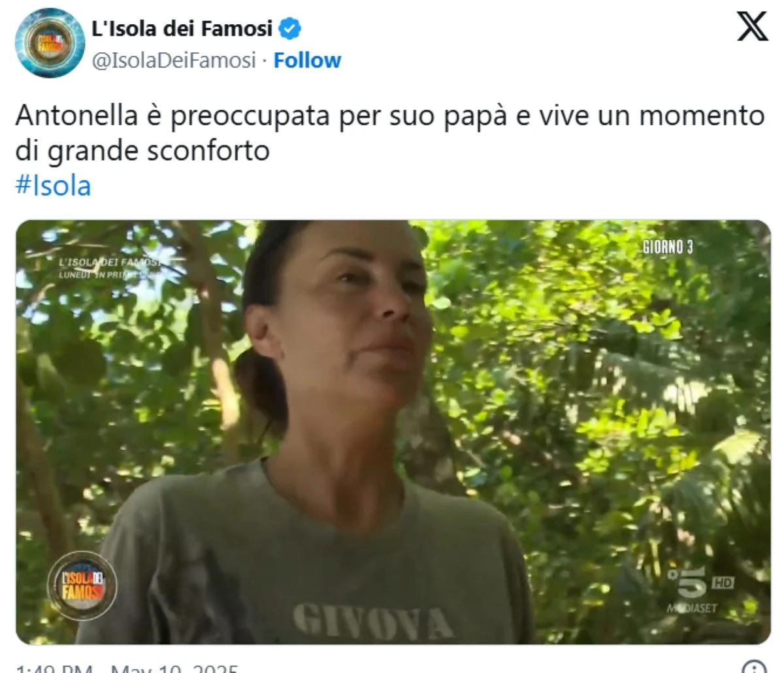This screenshot has width=784, height=673.
Task: Click the MEDIASET text under the channel logo
Action: [x=692, y=608]
